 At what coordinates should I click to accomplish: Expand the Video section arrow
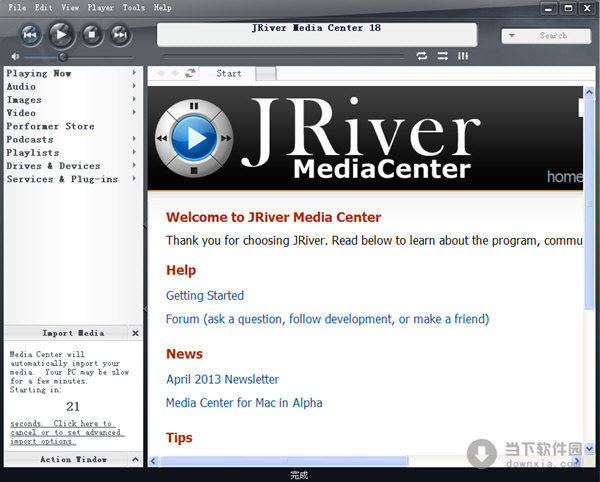coord(134,112)
